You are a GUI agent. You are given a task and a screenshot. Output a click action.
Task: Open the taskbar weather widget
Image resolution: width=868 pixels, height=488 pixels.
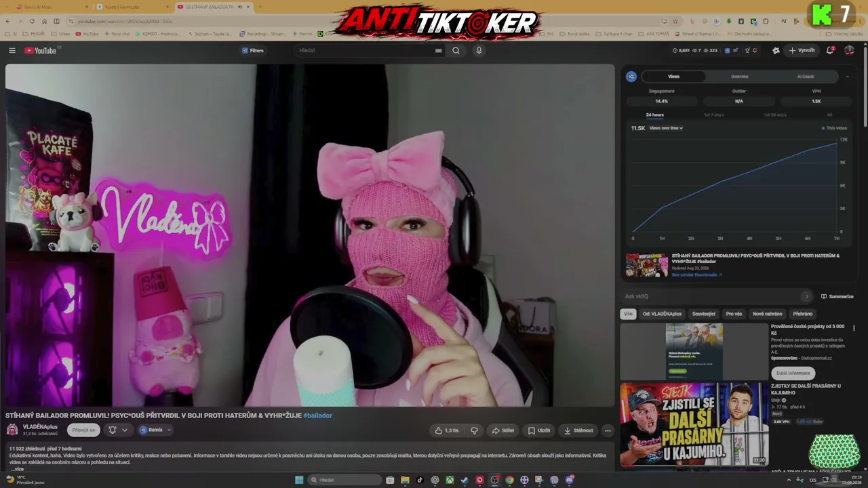pos(24,480)
